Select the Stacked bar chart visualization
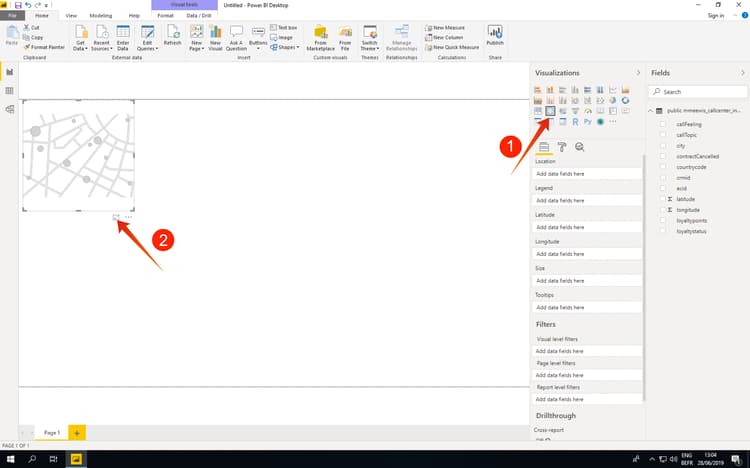750x468 pixels. [x=538, y=90]
